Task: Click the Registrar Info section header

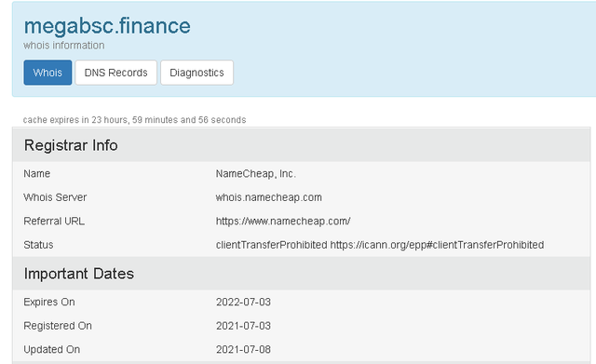Action: click(x=71, y=145)
